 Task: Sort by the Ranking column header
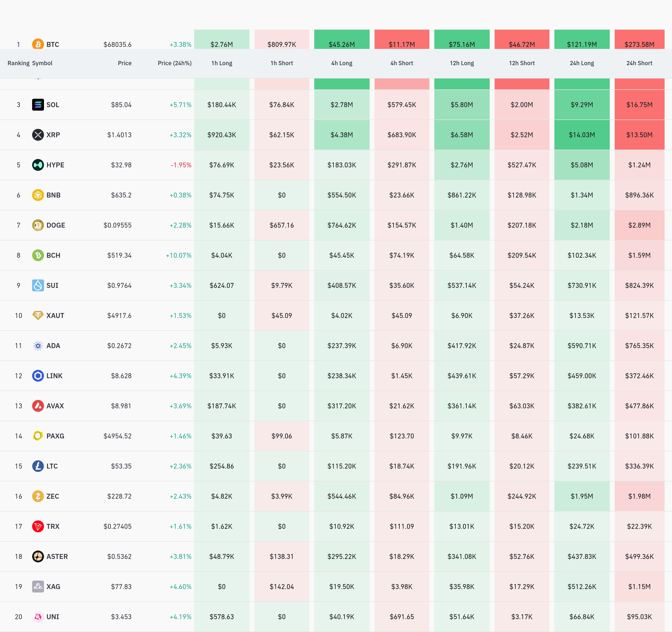18,63
